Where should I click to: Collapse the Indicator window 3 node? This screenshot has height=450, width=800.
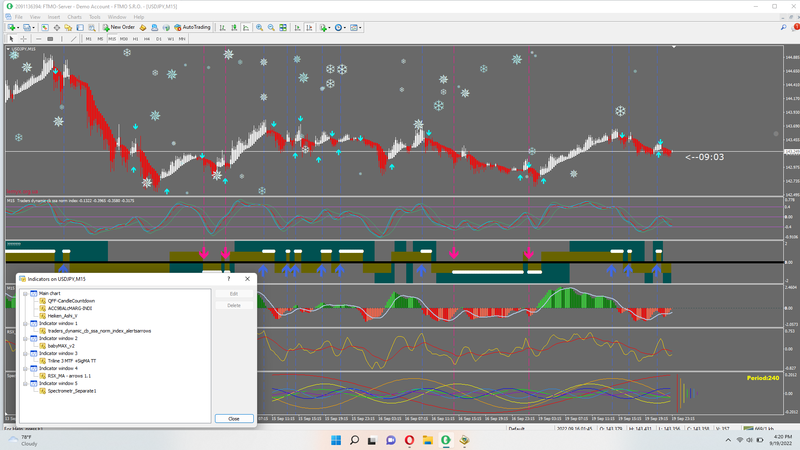coord(25,354)
